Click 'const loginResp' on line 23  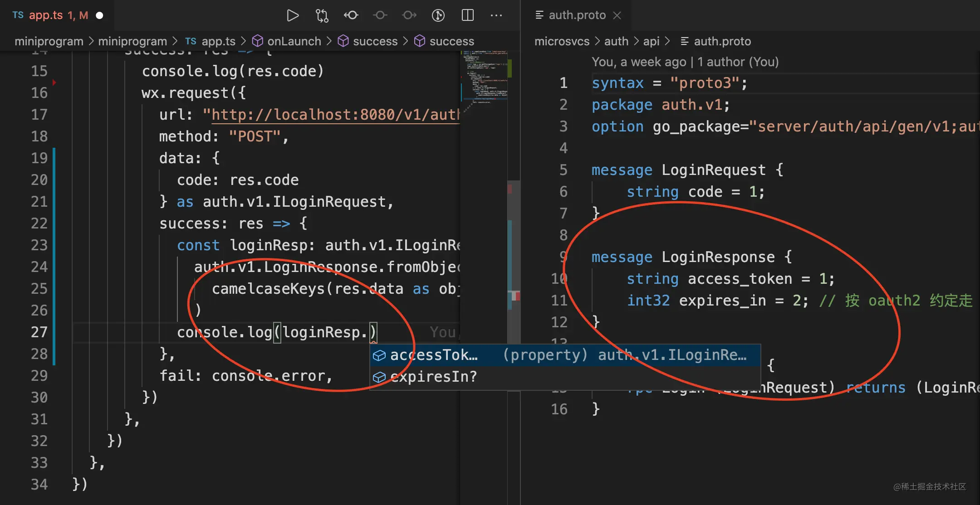pyautogui.click(x=242, y=245)
